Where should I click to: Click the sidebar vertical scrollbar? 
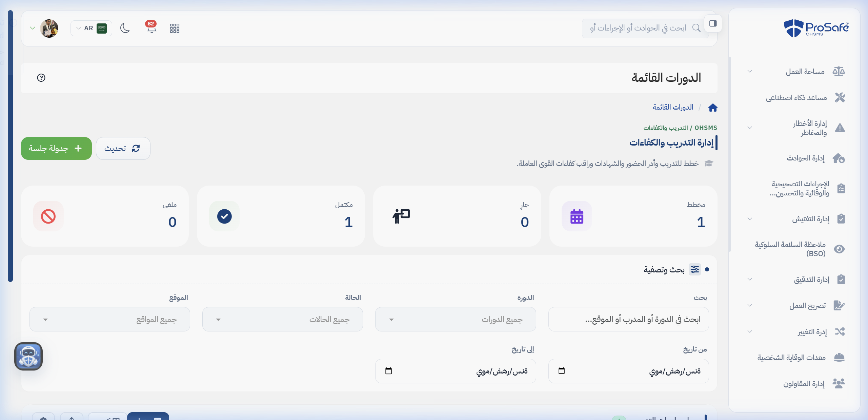point(729,154)
